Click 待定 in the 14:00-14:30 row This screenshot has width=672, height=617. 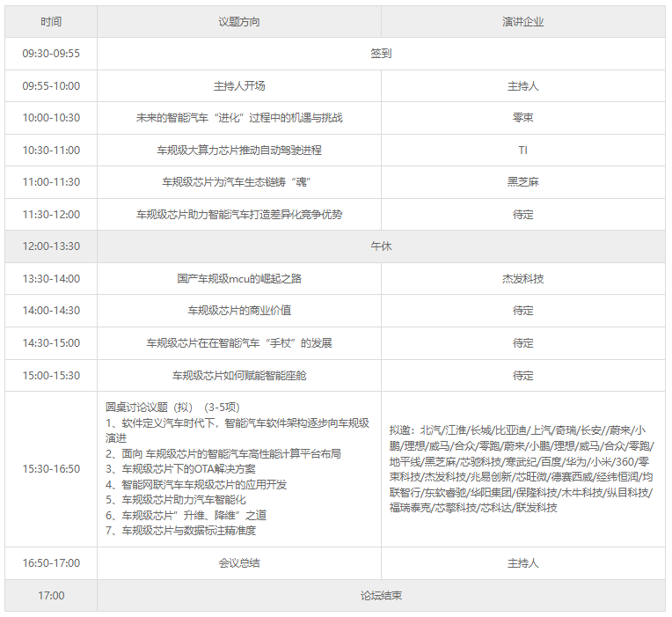coord(523,311)
